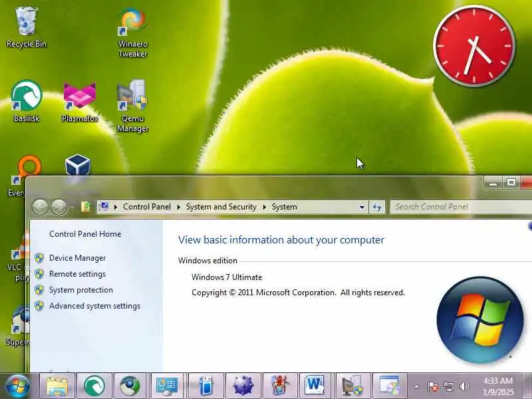Open the Action Center flag tray icon
The image size is (532, 399).
click(x=433, y=386)
